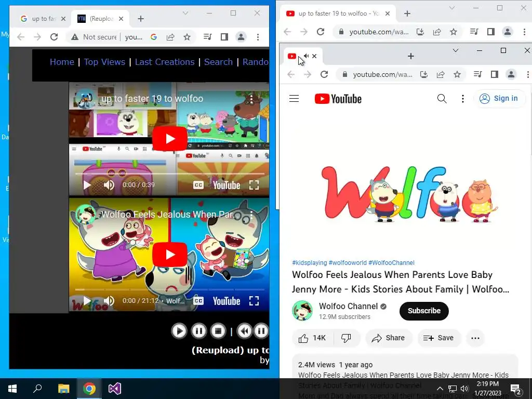Toggle side panel in left Chrome window
532x399 pixels.
pyautogui.click(x=224, y=37)
